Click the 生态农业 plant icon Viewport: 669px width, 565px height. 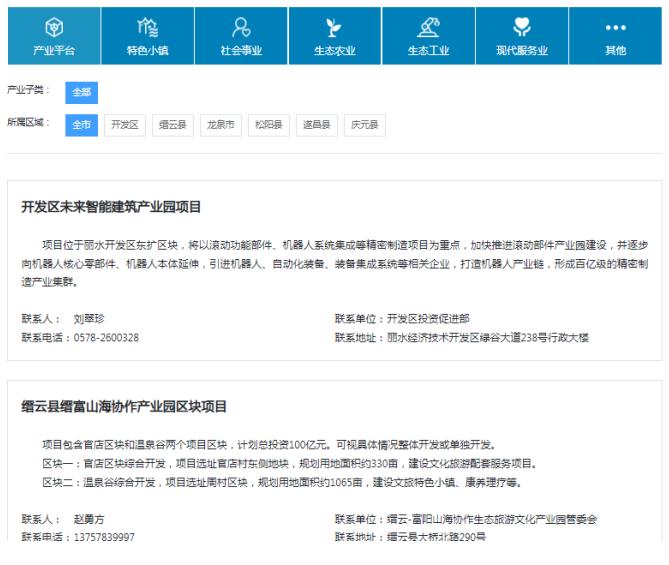334,26
